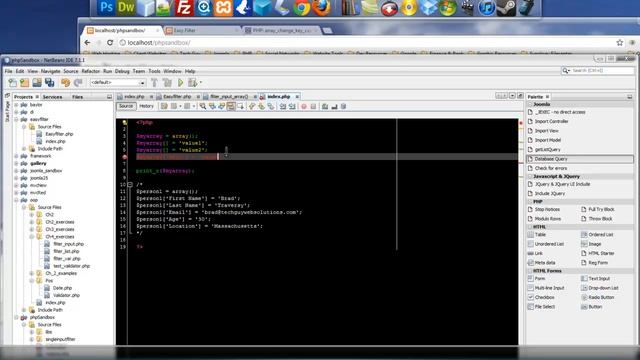Select the Ordered List palette item
The image size is (640, 360).
click(600, 235)
